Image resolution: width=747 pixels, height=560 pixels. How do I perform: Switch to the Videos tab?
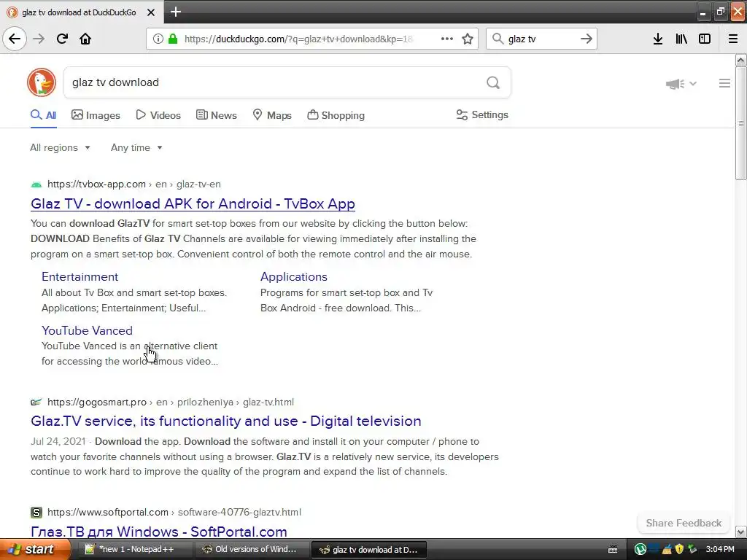[x=158, y=115]
